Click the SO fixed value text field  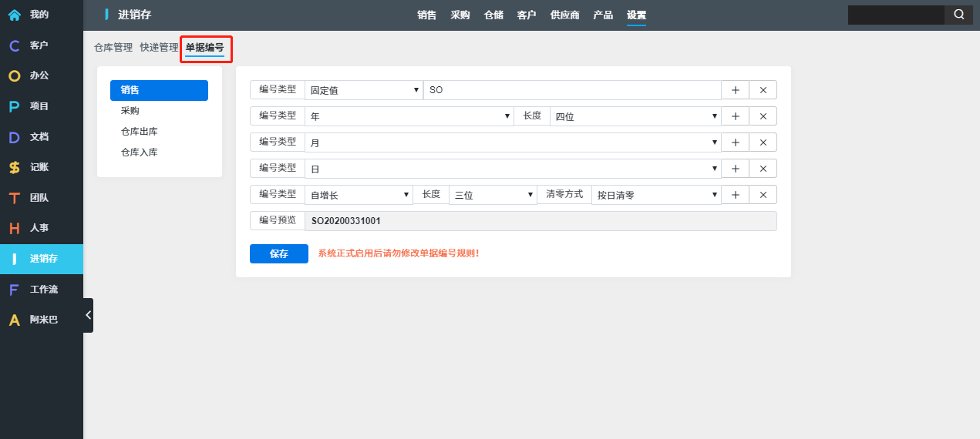click(571, 90)
